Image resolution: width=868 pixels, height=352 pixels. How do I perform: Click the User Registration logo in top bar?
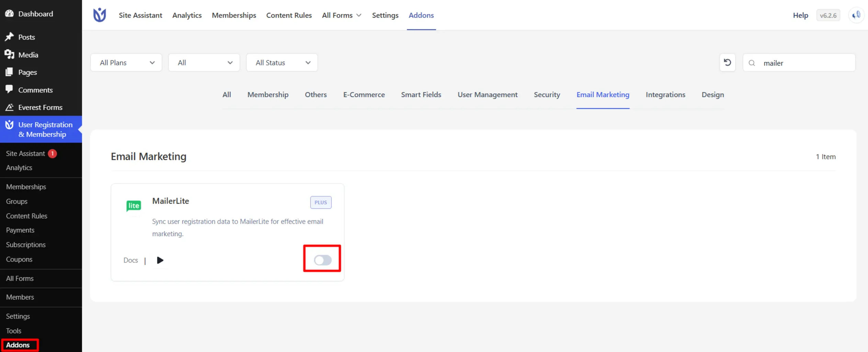pos(100,15)
